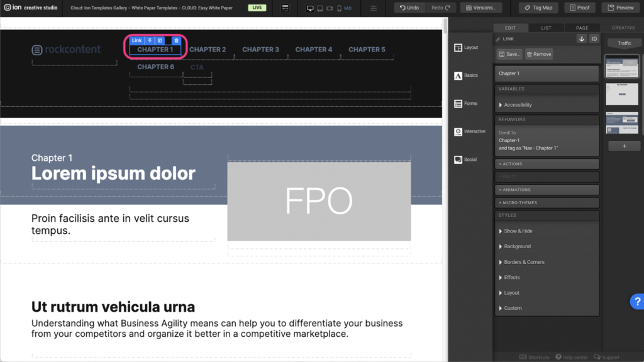Open the Basics elements panel
The width and height of the screenshot is (644, 362).
466,75
